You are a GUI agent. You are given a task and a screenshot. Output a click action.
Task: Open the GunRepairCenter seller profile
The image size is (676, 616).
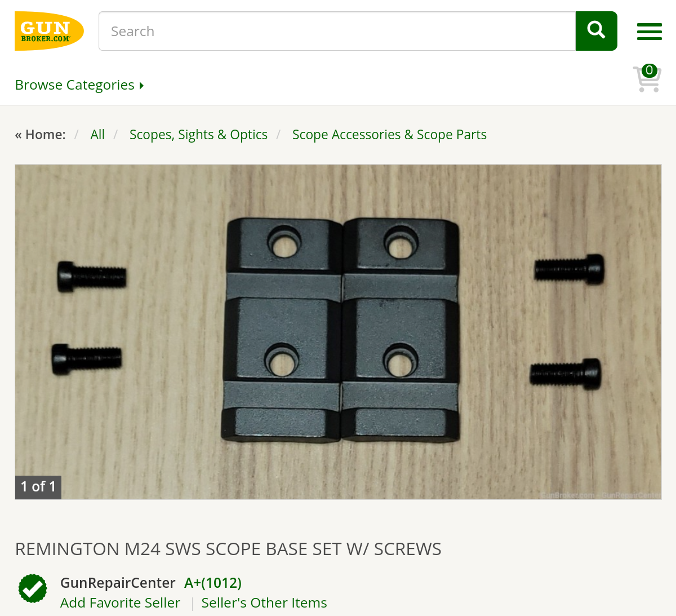click(x=118, y=583)
